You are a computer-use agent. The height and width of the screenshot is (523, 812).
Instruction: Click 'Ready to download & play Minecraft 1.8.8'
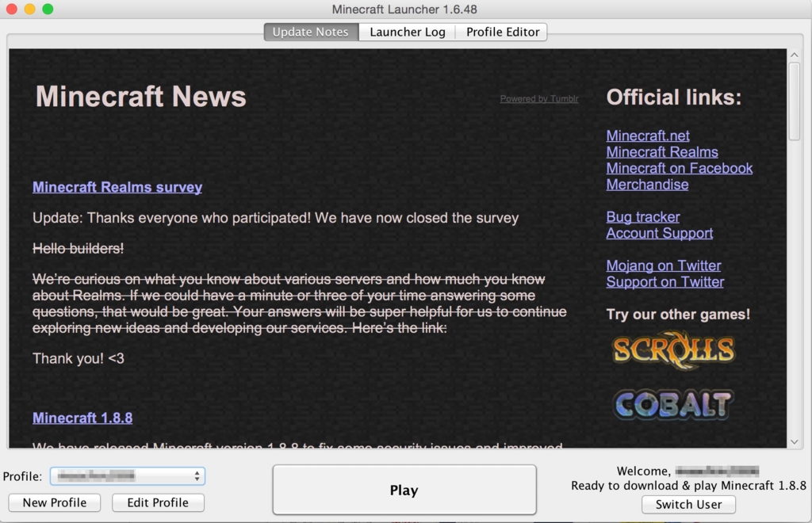pyautogui.click(x=688, y=486)
